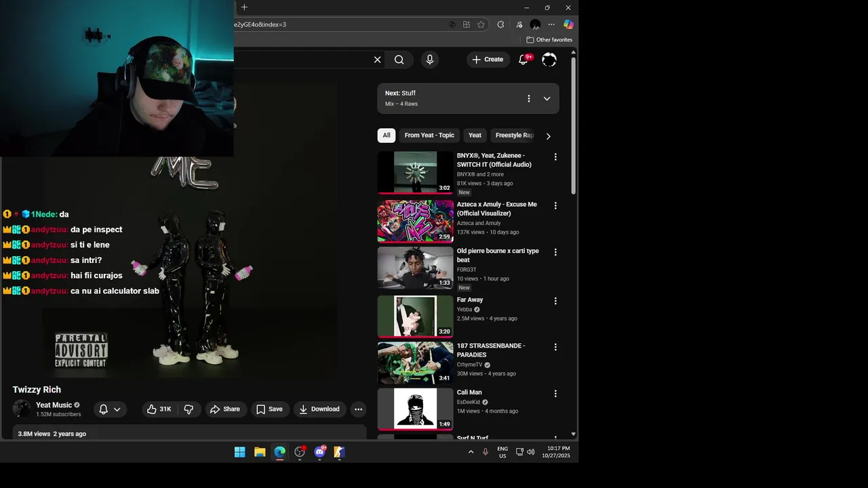
Task: Open Discord from the taskbar
Action: (x=319, y=452)
